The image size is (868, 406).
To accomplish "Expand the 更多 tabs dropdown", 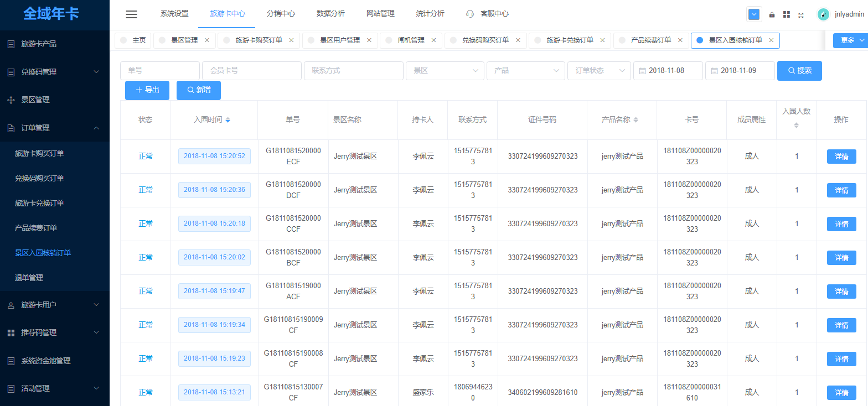I will pyautogui.click(x=850, y=40).
